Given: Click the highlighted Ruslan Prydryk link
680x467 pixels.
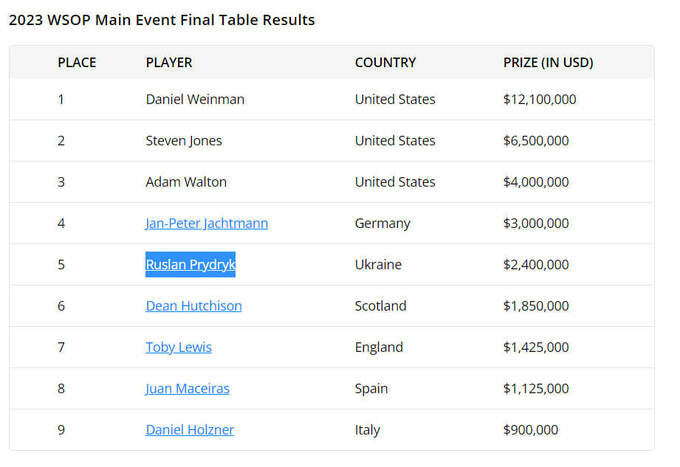Looking at the screenshot, I should (x=190, y=265).
